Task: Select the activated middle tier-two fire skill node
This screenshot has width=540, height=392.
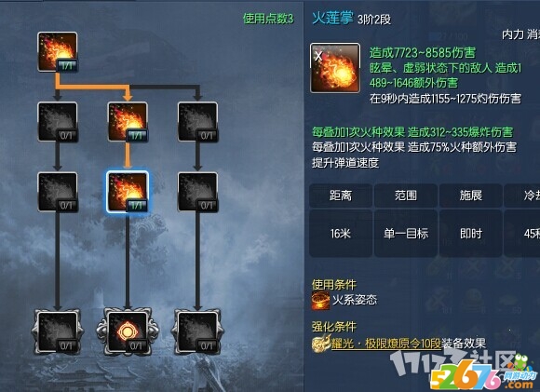Action: tap(128, 122)
